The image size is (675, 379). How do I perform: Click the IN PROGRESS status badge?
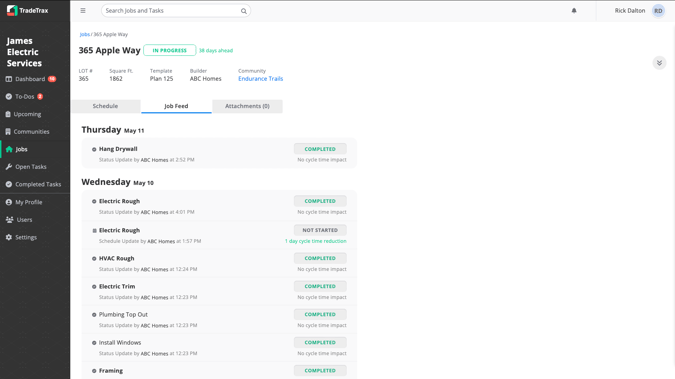coord(170,50)
